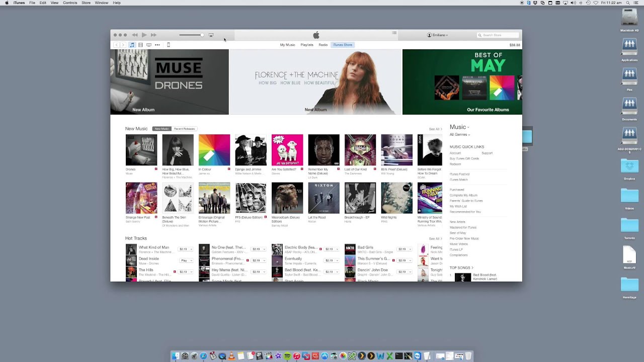Open the iPhone device icon

(169, 45)
